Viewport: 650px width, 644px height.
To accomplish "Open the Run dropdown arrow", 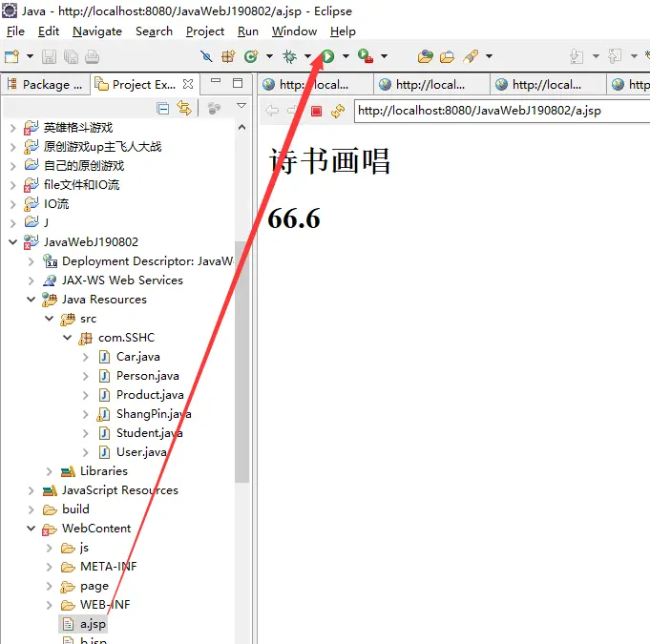I will (346, 56).
